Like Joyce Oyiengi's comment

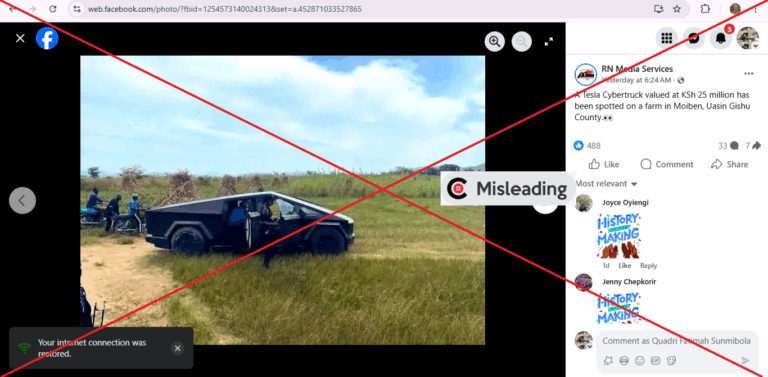tap(624, 265)
